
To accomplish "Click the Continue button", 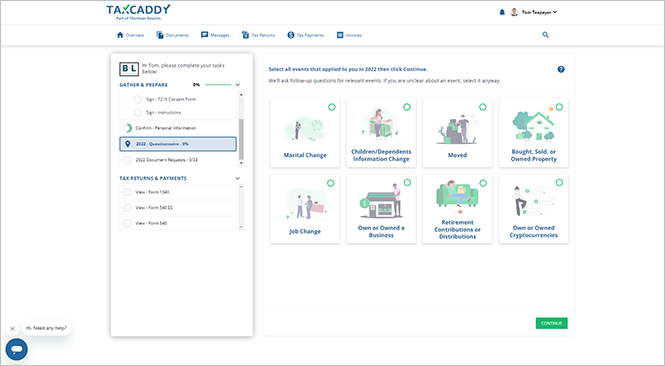I will (551, 323).
